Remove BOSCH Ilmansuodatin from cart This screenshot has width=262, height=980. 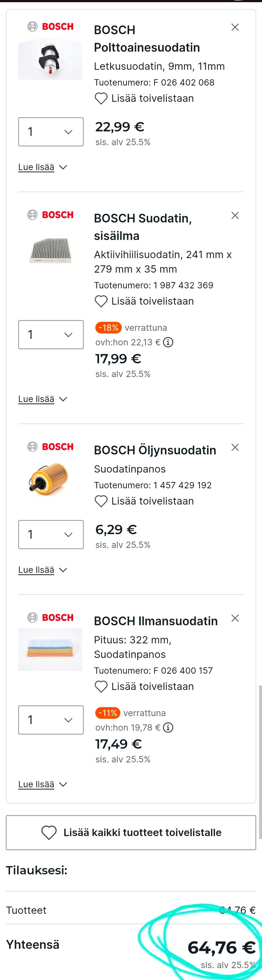tap(235, 618)
